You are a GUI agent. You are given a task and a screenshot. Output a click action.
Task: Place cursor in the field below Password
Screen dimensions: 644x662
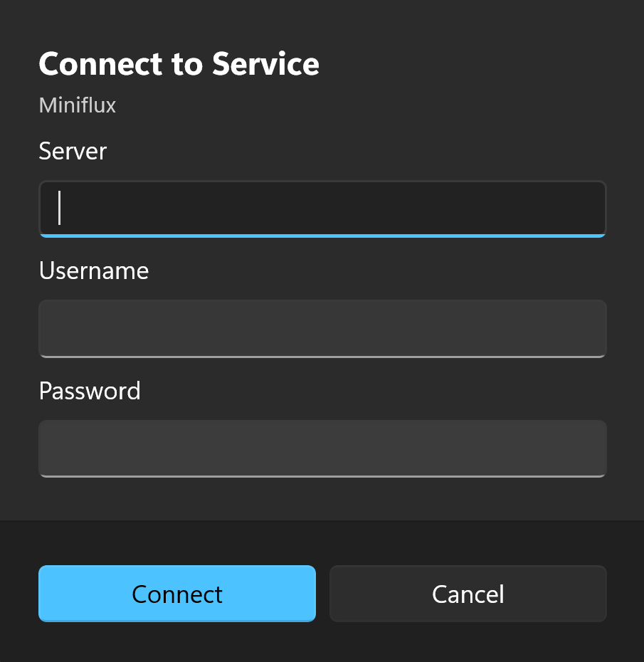(x=322, y=448)
